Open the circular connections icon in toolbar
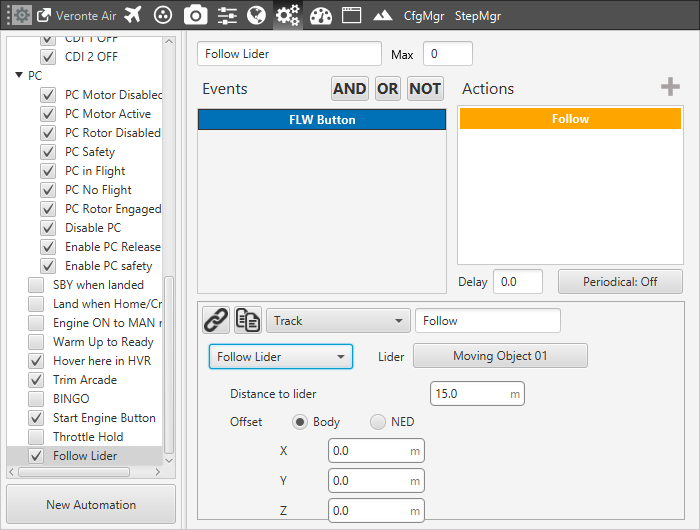 click(x=162, y=16)
